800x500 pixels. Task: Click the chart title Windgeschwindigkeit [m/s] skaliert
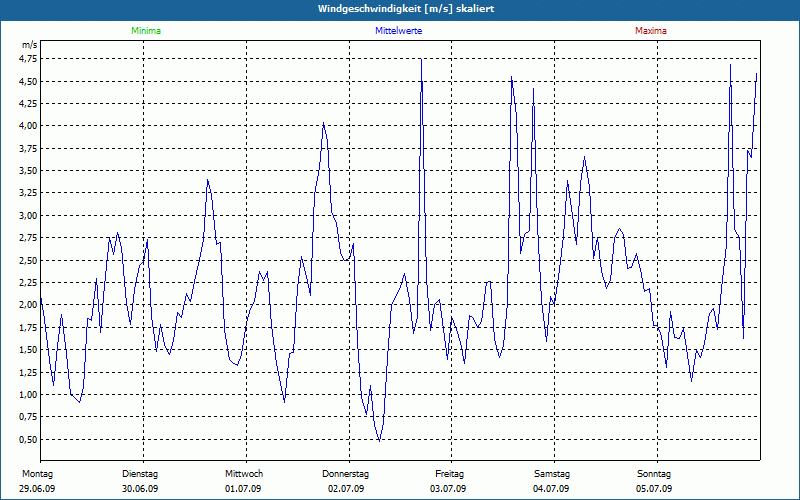point(406,9)
